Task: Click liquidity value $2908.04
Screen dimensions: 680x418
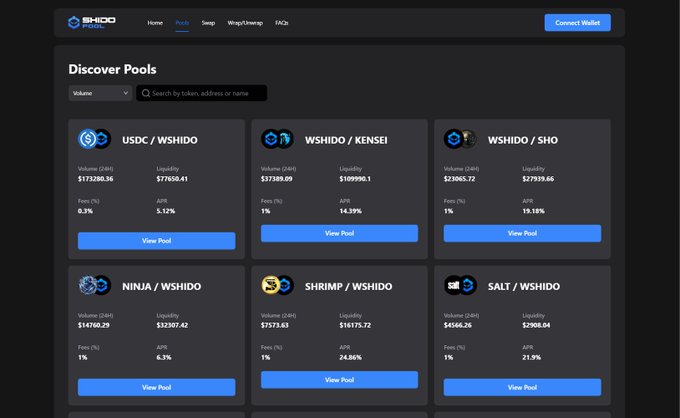Action: click(536, 325)
